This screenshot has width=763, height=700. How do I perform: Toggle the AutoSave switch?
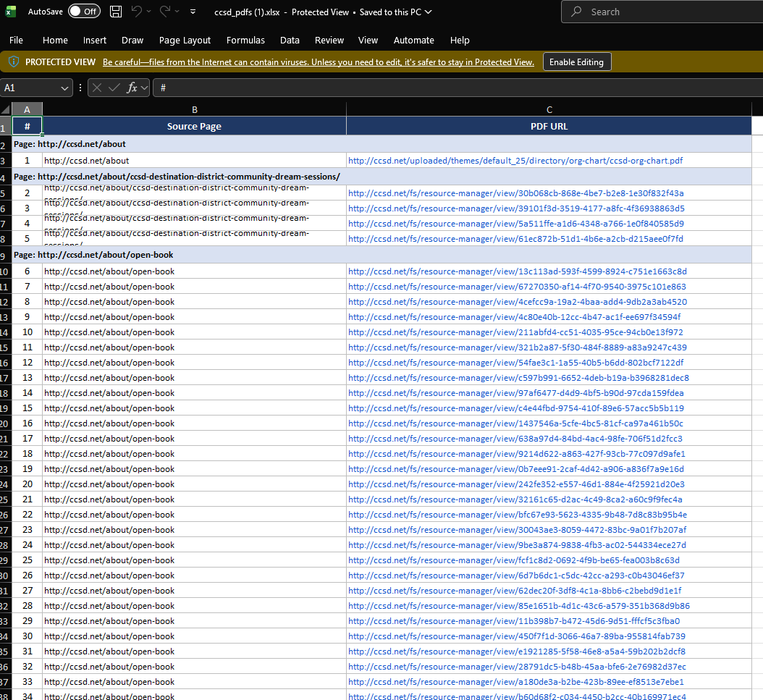click(x=84, y=12)
